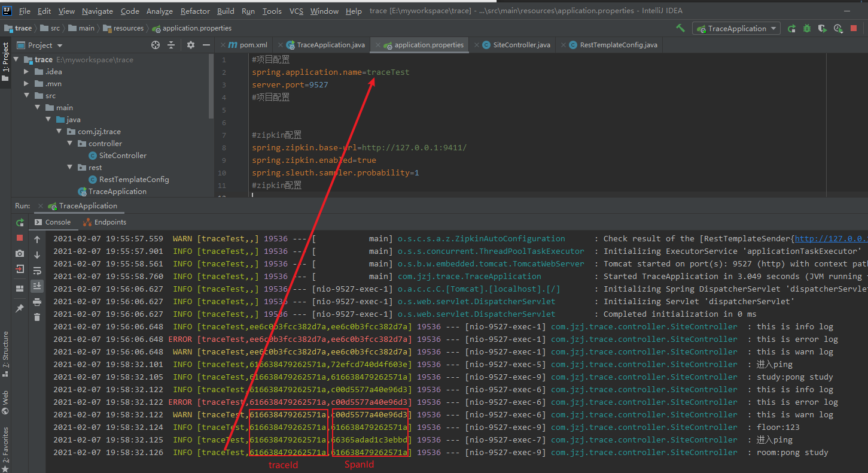This screenshot has width=868, height=473.
Task: Open the profiler run icon
Action: (x=838, y=28)
